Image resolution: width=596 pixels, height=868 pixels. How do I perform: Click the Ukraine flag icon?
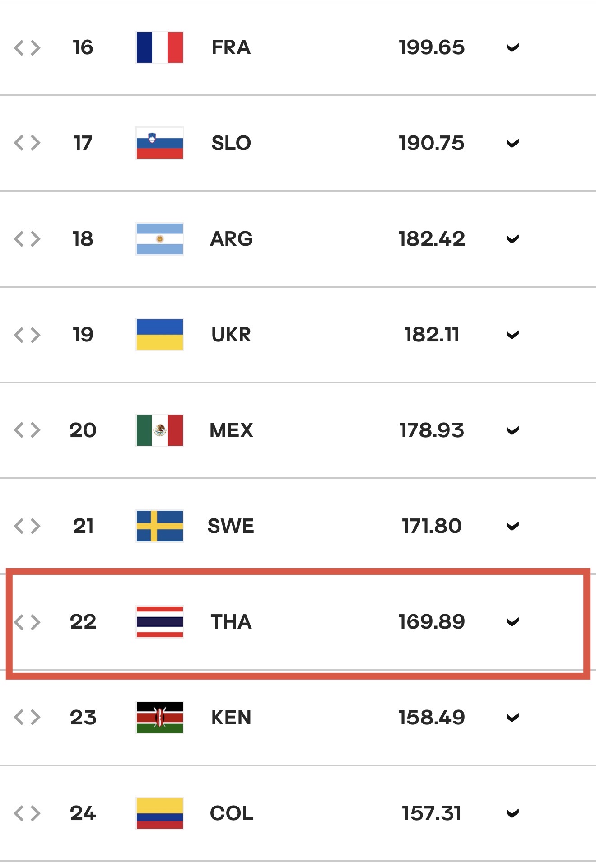point(160,335)
